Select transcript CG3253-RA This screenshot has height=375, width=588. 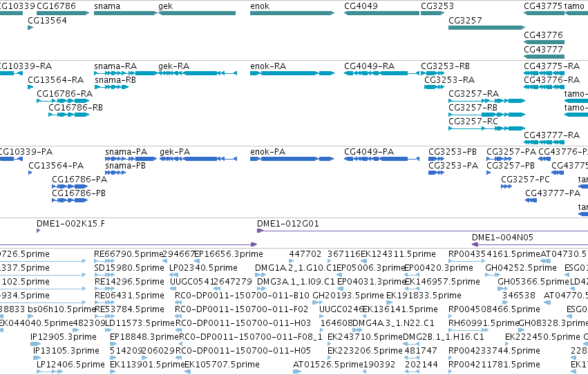tap(434, 87)
